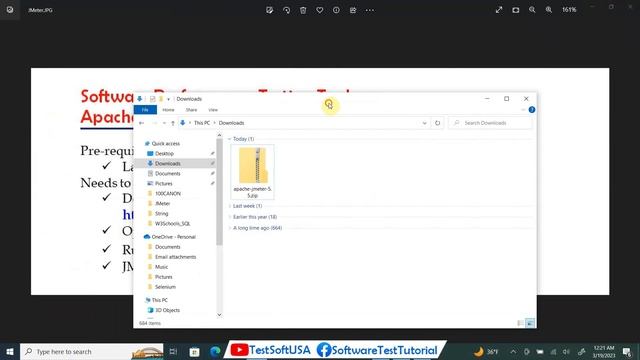Expand A long time ago group

coord(229,228)
